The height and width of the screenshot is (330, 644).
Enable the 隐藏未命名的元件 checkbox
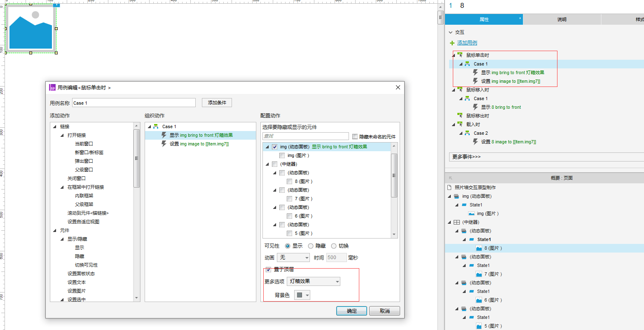click(x=355, y=136)
